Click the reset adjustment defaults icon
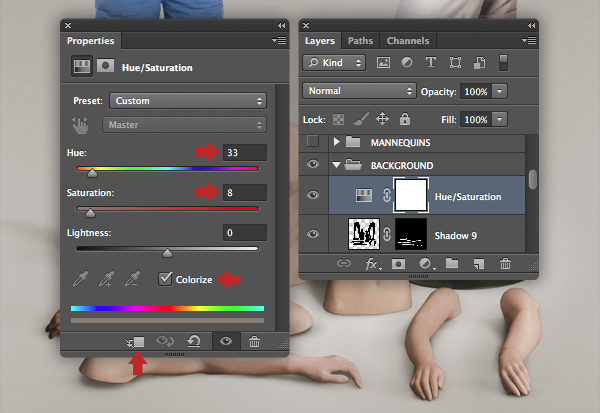The width and height of the screenshot is (600, 413). coord(194,342)
